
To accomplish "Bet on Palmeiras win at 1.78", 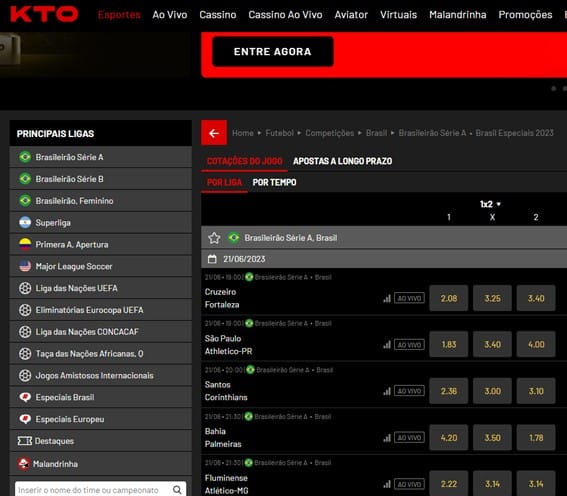I will click(x=536, y=437).
